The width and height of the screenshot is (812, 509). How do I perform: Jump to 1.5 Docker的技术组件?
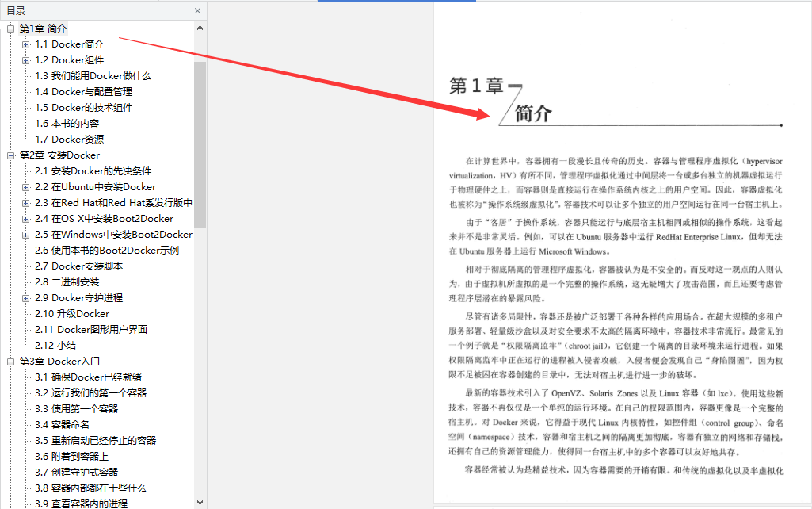pyautogui.click(x=83, y=108)
